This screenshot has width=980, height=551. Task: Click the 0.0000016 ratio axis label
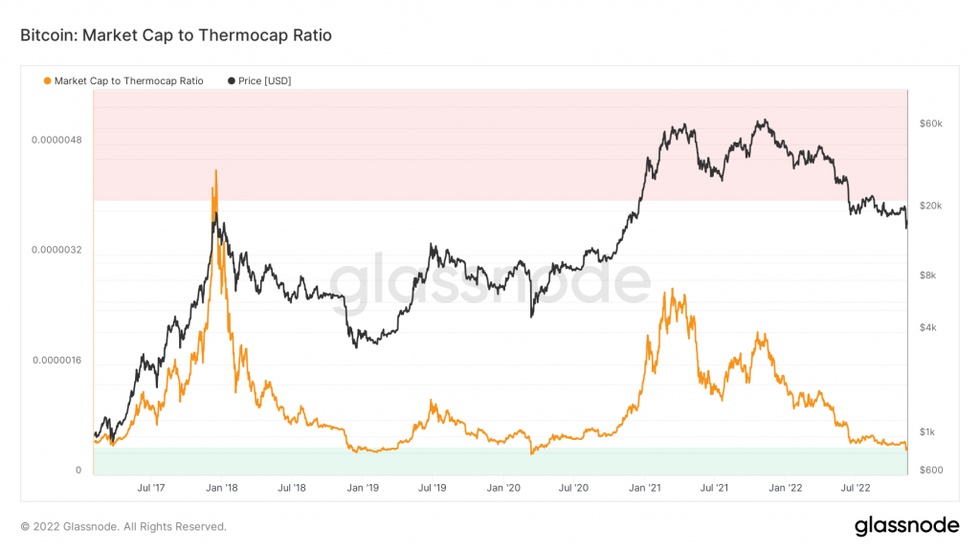(56, 361)
